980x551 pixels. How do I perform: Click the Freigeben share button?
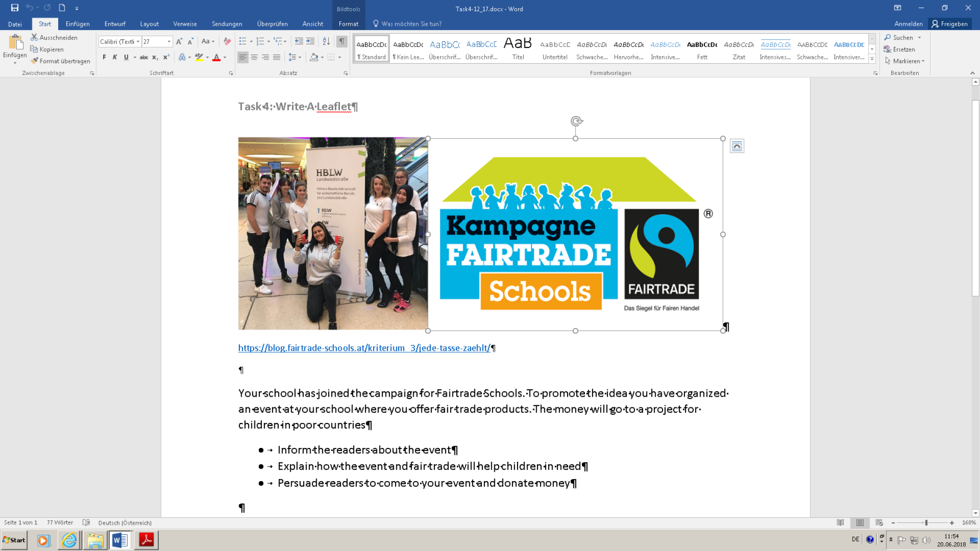point(950,24)
